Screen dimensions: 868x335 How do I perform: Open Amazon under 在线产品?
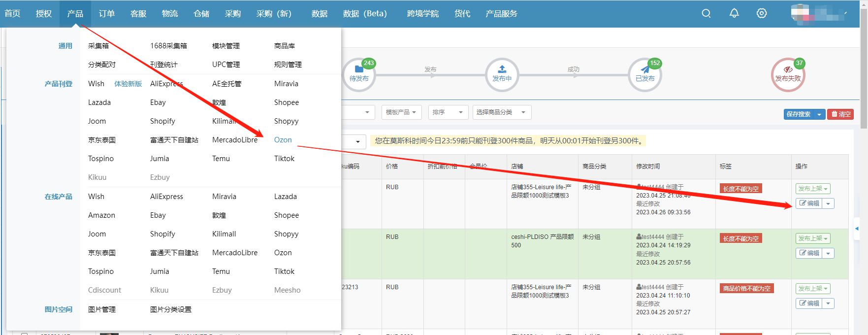101,215
